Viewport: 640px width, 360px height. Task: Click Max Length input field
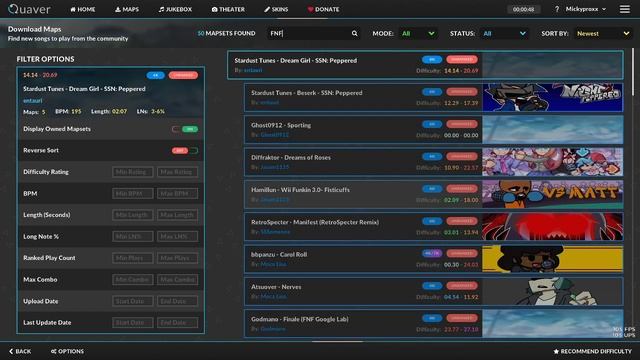(x=178, y=215)
